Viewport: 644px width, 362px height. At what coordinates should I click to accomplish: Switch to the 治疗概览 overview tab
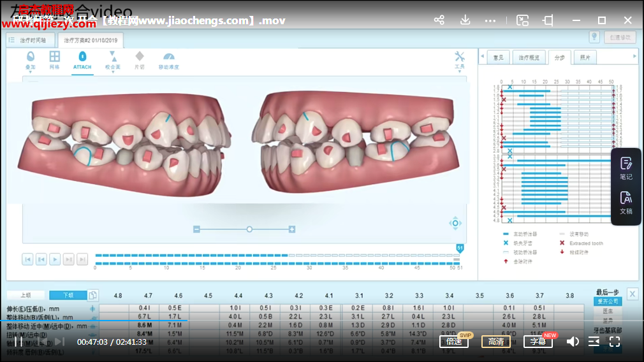point(529,57)
